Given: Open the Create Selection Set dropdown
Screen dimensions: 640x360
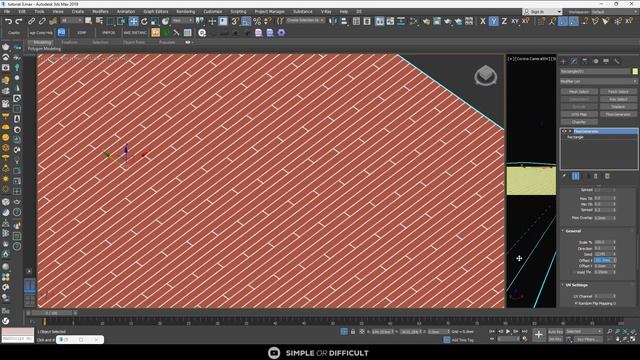Looking at the screenshot, I should [306, 20].
